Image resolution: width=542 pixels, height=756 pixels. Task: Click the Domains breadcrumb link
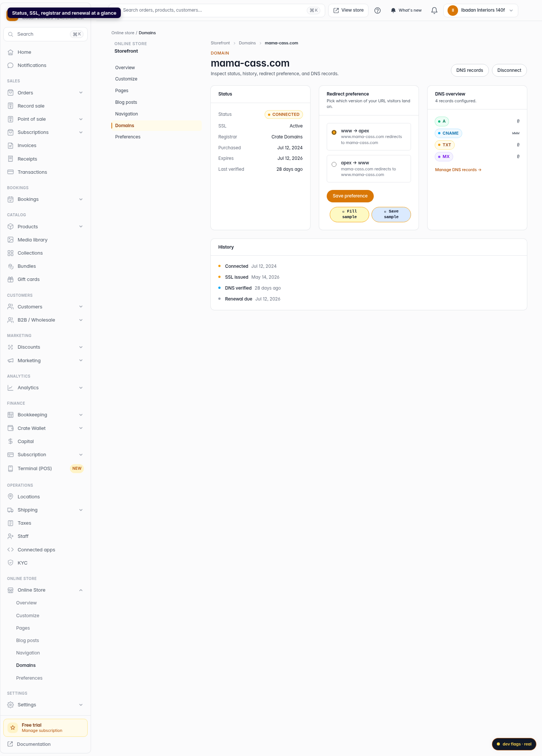[x=247, y=43]
